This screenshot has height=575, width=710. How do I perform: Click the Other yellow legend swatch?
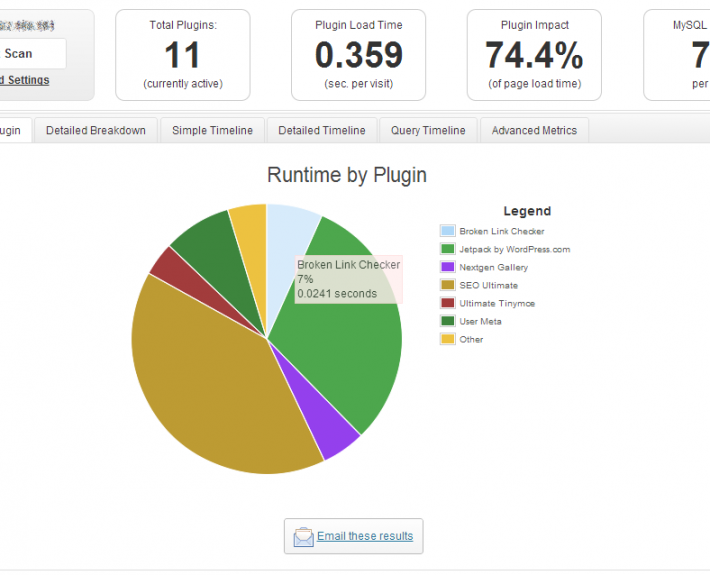coord(447,339)
